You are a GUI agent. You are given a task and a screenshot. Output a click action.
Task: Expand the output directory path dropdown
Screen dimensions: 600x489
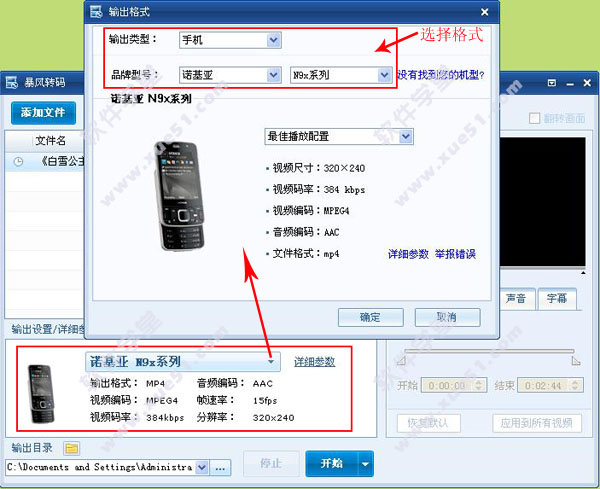click(x=202, y=468)
